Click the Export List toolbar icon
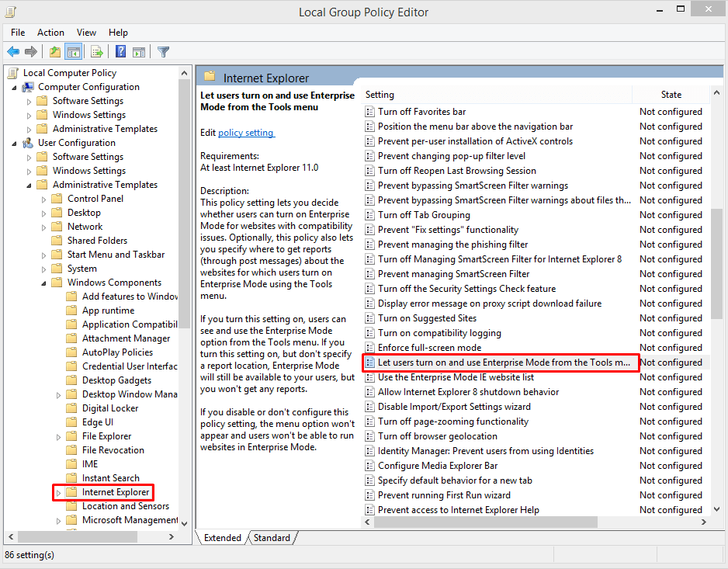This screenshot has width=728, height=569. pyautogui.click(x=97, y=51)
